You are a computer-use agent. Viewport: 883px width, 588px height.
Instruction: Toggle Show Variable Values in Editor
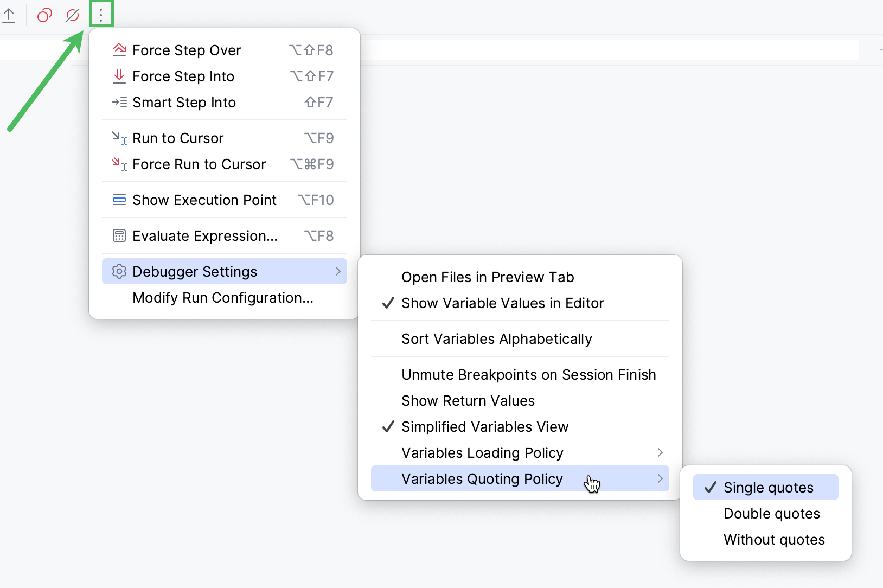click(502, 303)
